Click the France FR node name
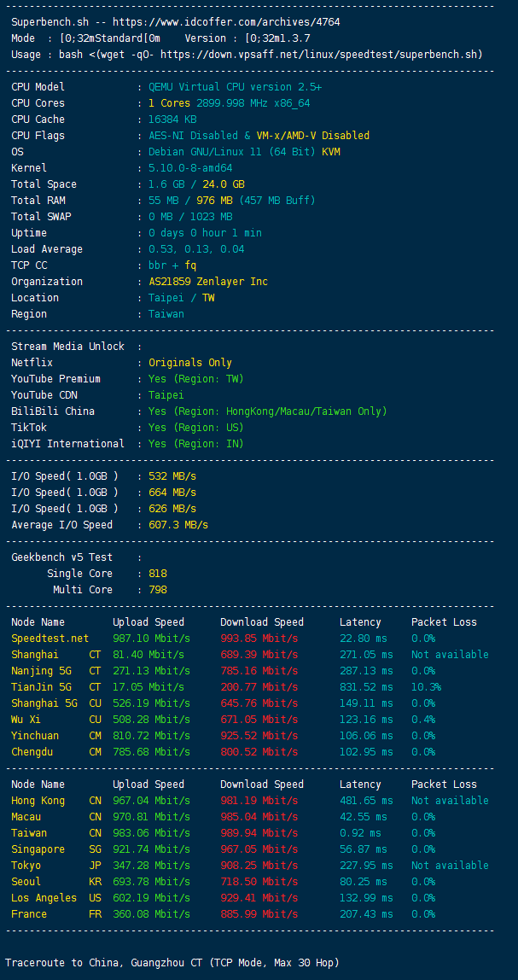 [56, 913]
